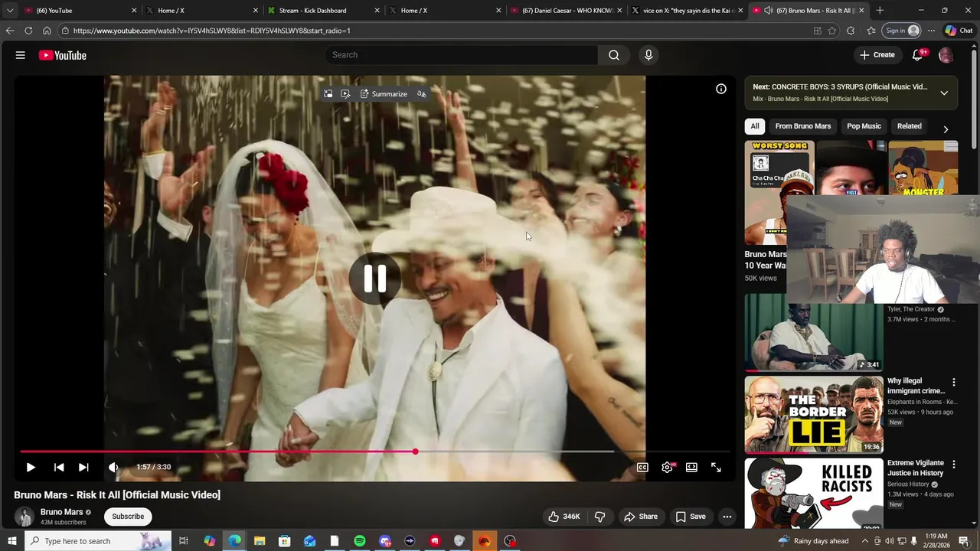Seek using the red progress bar handle

click(x=415, y=452)
